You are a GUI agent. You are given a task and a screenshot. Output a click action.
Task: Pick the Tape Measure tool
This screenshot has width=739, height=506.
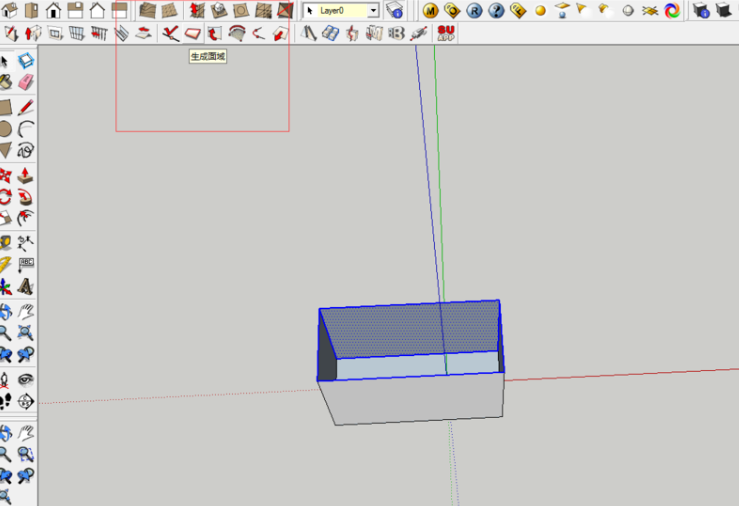point(5,243)
